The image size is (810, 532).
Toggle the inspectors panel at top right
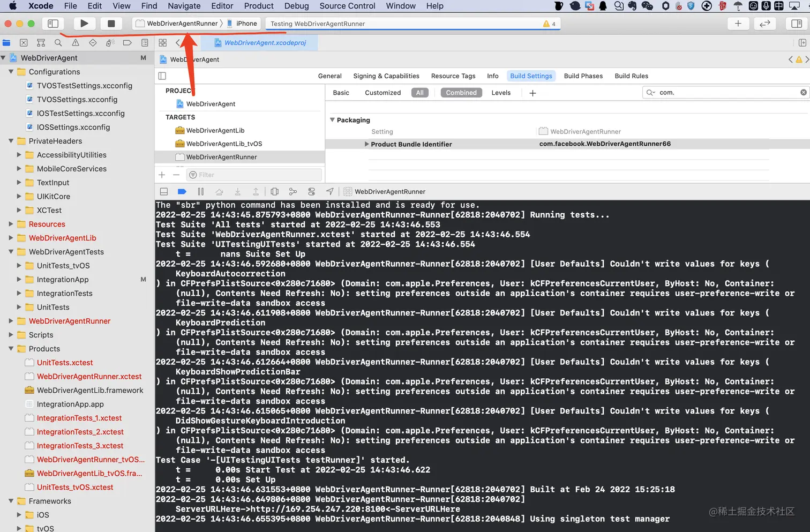tap(797, 24)
